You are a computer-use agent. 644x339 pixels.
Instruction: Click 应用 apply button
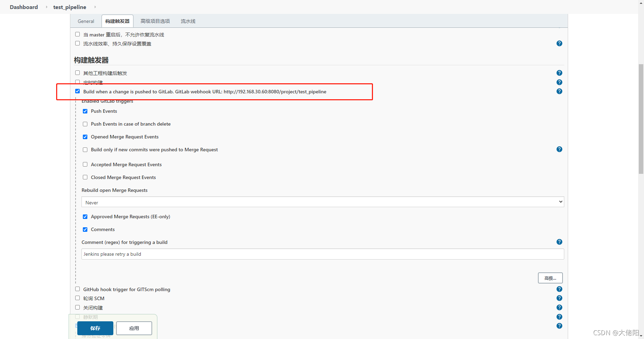tap(134, 328)
